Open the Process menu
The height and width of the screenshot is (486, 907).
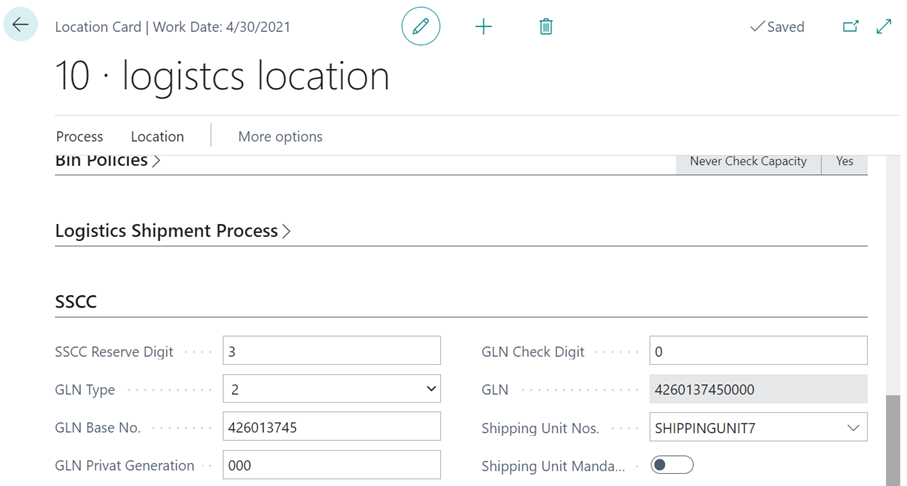(80, 136)
